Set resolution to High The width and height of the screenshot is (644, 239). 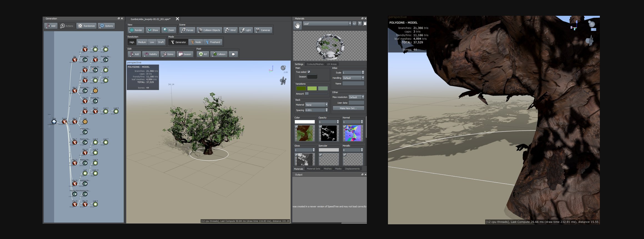click(132, 42)
